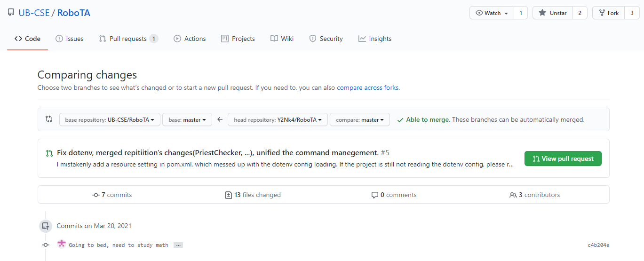Click the left arrow between base and head
This screenshot has height=261, width=644.
click(x=220, y=120)
